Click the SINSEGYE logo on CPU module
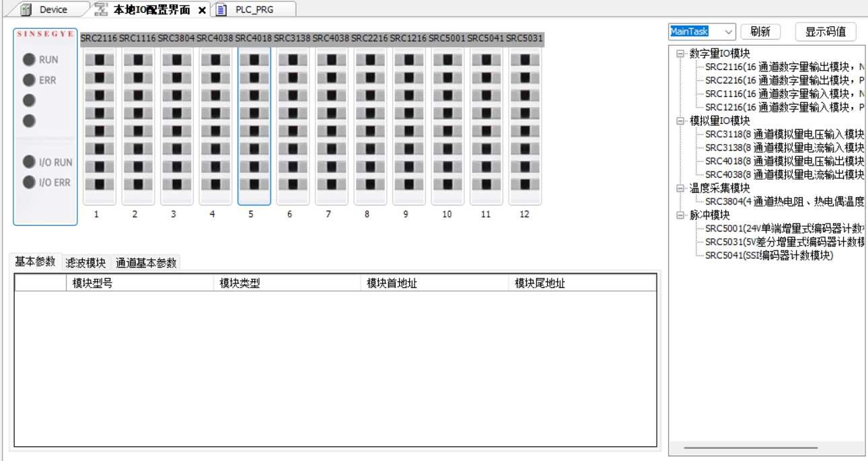The height and width of the screenshot is (461, 868). tap(45, 34)
